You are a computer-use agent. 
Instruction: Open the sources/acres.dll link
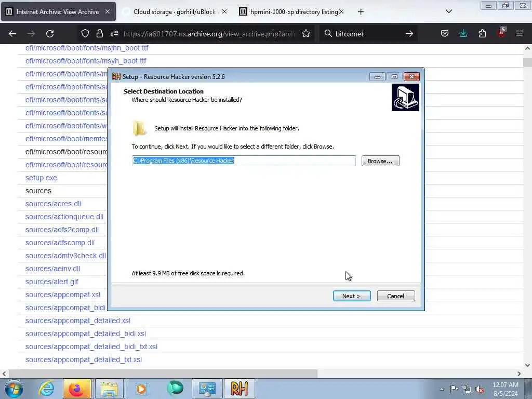53,204
